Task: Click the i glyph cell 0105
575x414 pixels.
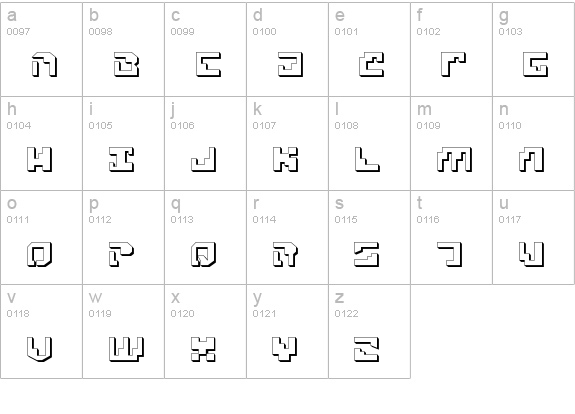Action: coord(122,160)
